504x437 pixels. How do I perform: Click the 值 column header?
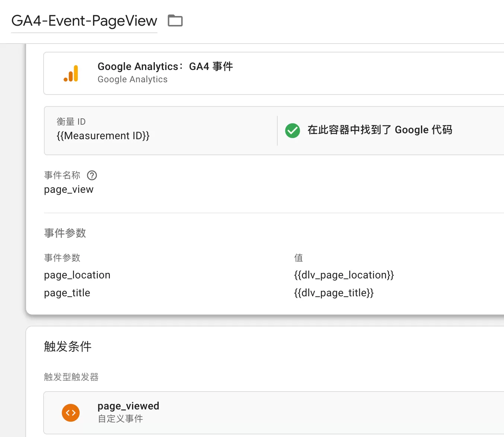[x=299, y=258]
